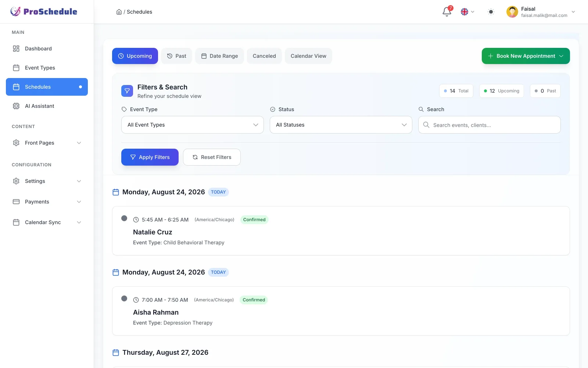588x368 pixels.
Task: Switch to the Past tab
Action: 176,56
